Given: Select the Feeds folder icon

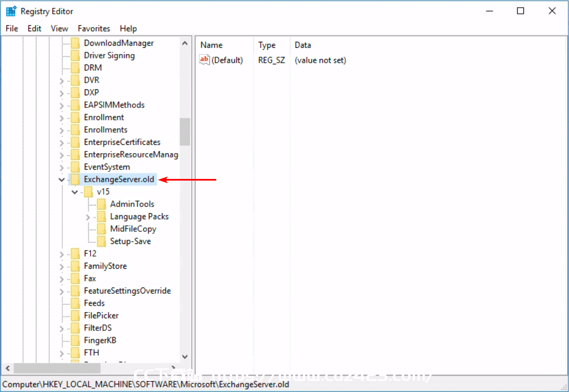Looking at the screenshot, I should tap(75, 303).
